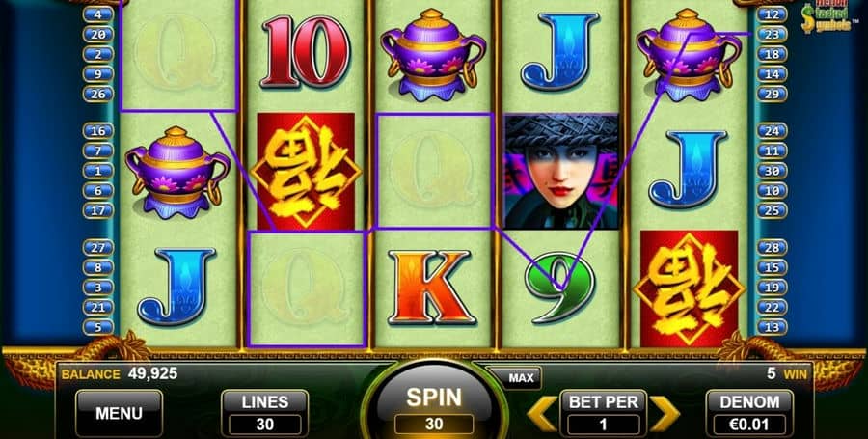Click the woman with hat symbol
Image resolution: width=868 pixels, height=439 pixels.
coord(560,172)
